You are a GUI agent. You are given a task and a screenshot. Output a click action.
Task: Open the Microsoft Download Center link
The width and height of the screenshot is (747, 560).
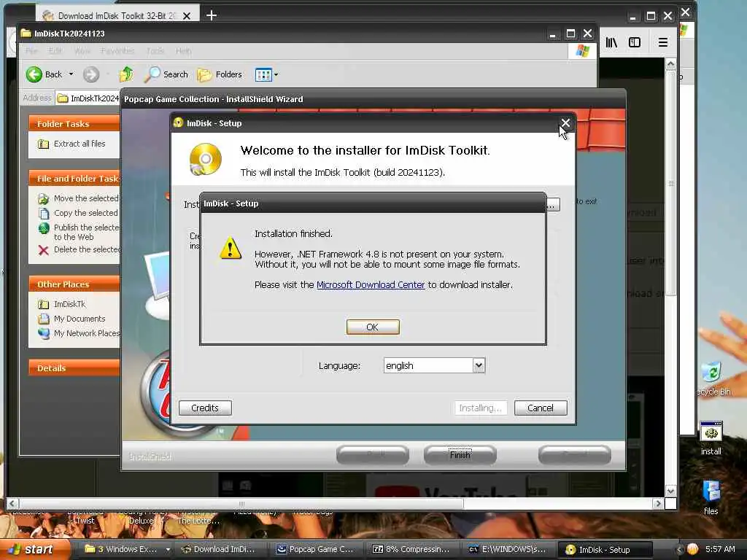click(371, 285)
